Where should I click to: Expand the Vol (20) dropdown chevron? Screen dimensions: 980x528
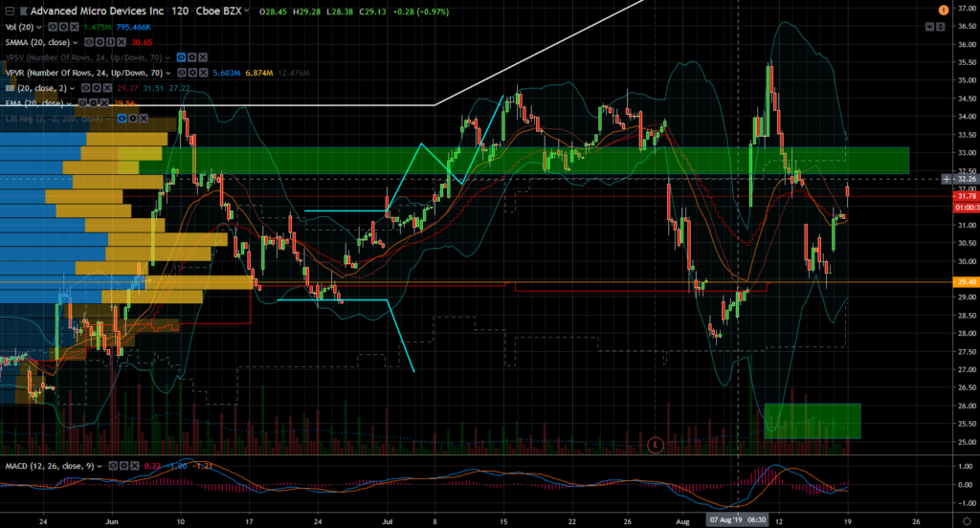(39, 28)
